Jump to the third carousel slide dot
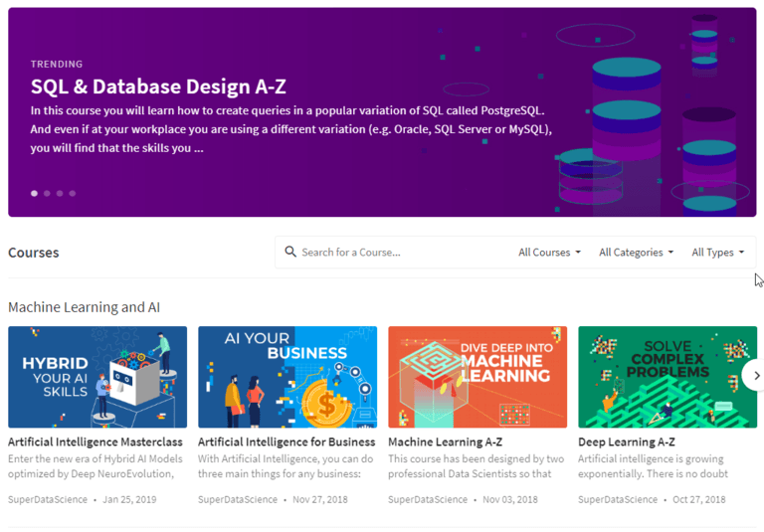This screenshot has height=532, width=764. 60,193
